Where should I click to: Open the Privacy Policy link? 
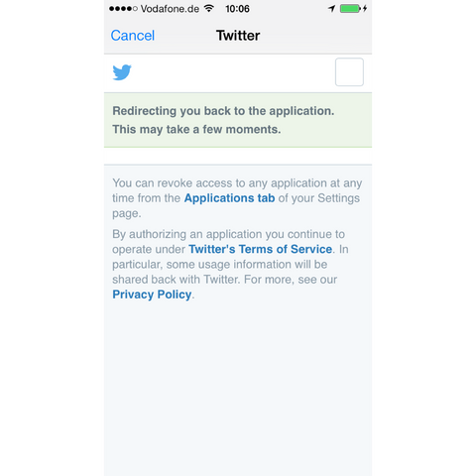pyautogui.click(x=152, y=295)
